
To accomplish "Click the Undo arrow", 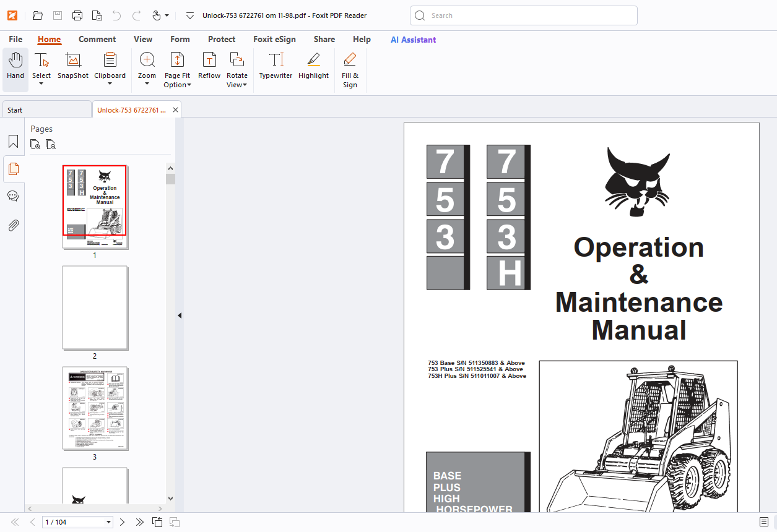I will [x=117, y=15].
